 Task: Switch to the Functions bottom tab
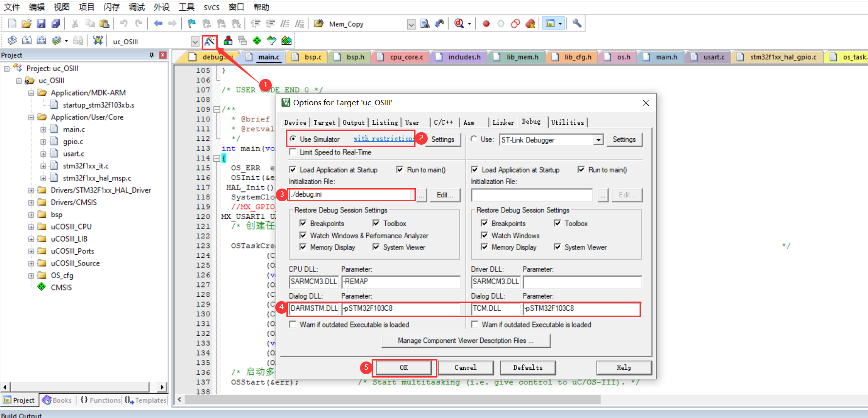[x=100, y=400]
